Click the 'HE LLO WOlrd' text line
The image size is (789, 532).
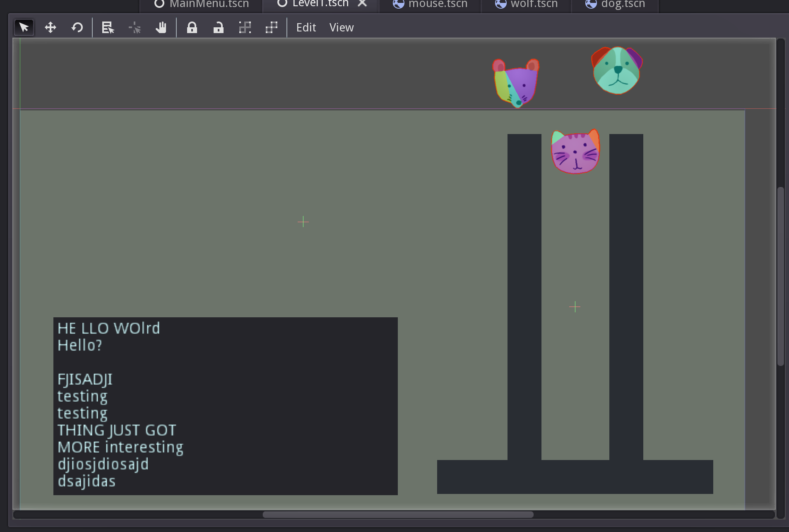tap(109, 328)
